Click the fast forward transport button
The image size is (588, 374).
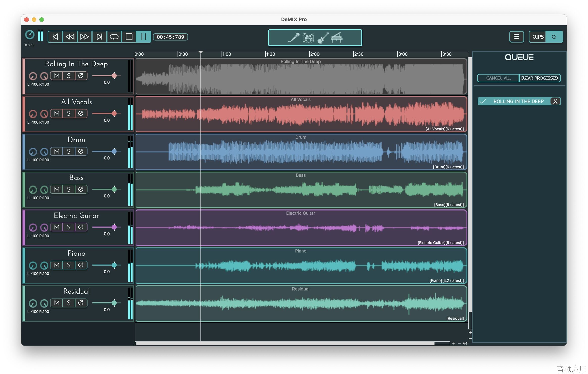(84, 37)
